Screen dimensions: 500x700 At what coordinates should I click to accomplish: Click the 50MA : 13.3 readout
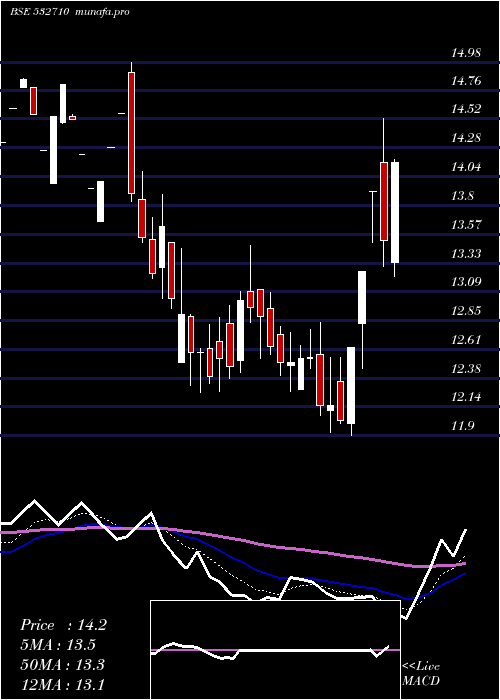pos(62,665)
